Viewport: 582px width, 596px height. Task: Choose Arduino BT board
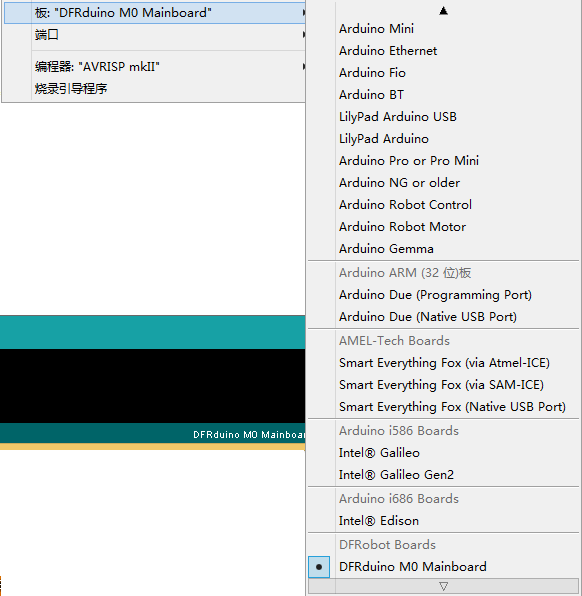coord(443,95)
